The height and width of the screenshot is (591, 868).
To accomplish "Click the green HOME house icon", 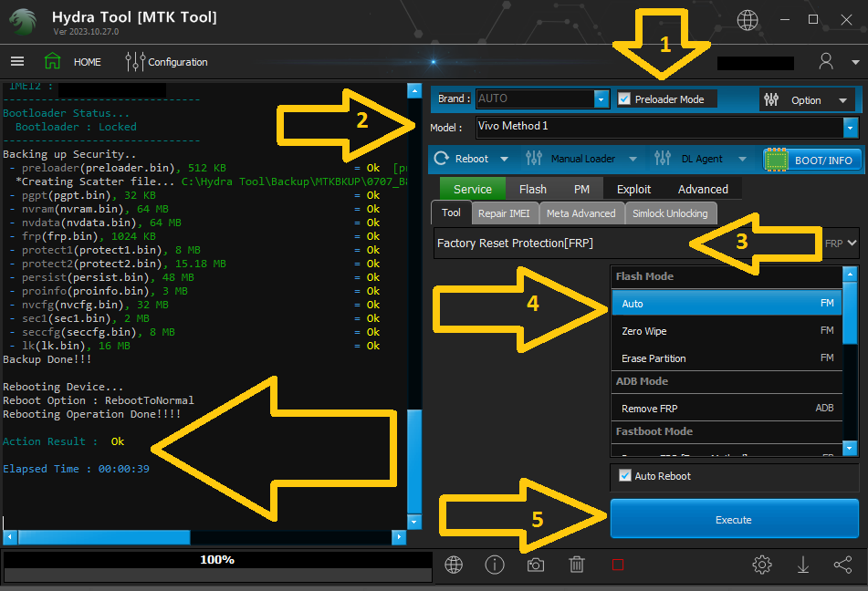I will click(53, 61).
